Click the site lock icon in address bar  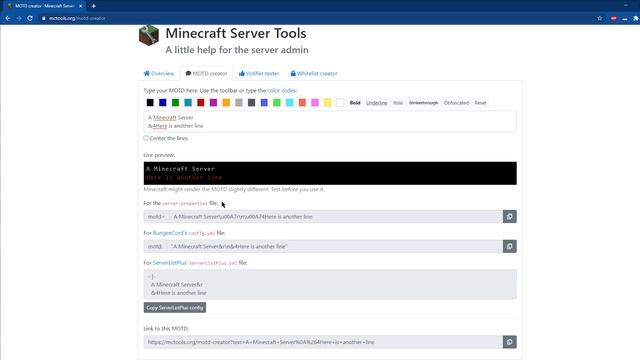[x=44, y=18]
